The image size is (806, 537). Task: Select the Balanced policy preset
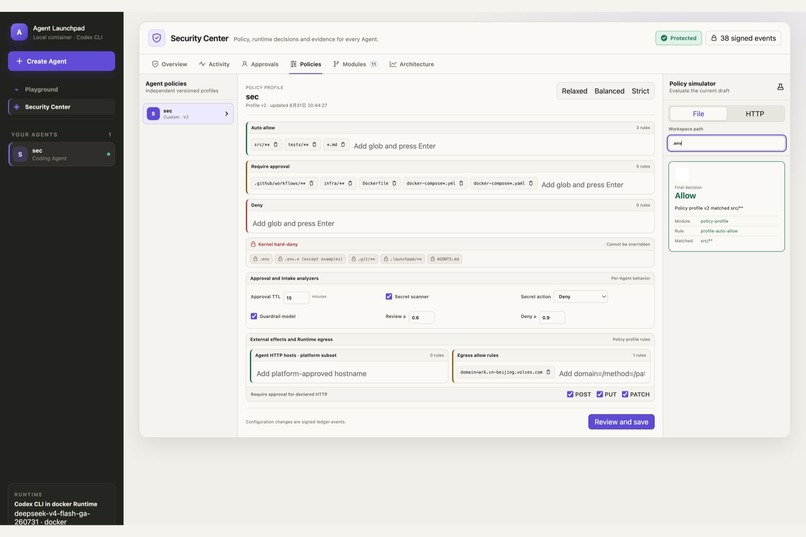coord(609,91)
